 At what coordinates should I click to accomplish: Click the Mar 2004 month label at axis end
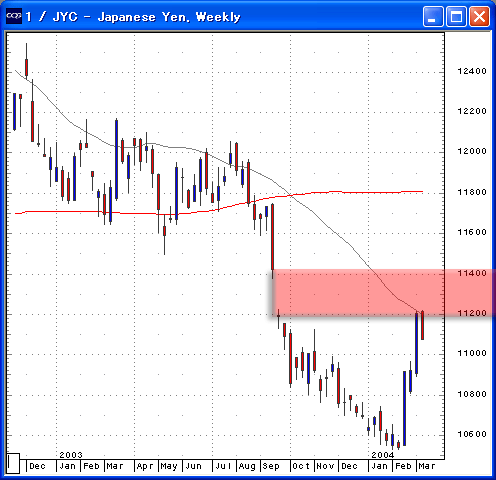pyautogui.click(x=427, y=466)
